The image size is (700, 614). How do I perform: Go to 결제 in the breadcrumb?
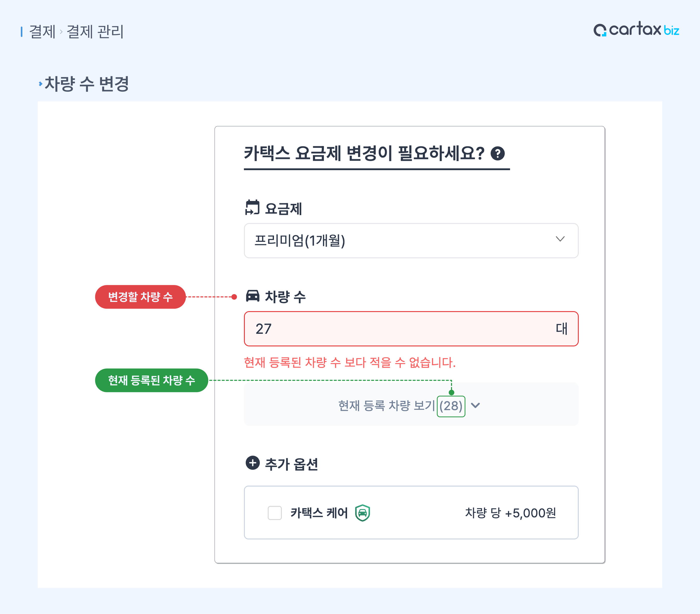pos(42,32)
